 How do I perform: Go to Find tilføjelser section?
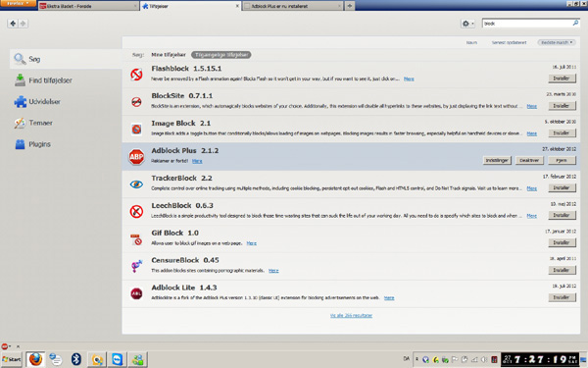click(43, 80)
